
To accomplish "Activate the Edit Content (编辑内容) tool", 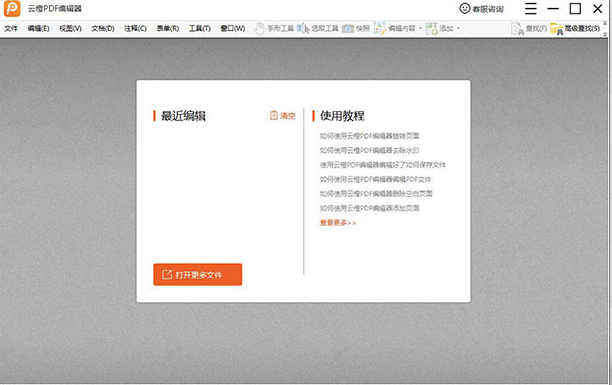I will pyautogui.click(x=395, y=29).
